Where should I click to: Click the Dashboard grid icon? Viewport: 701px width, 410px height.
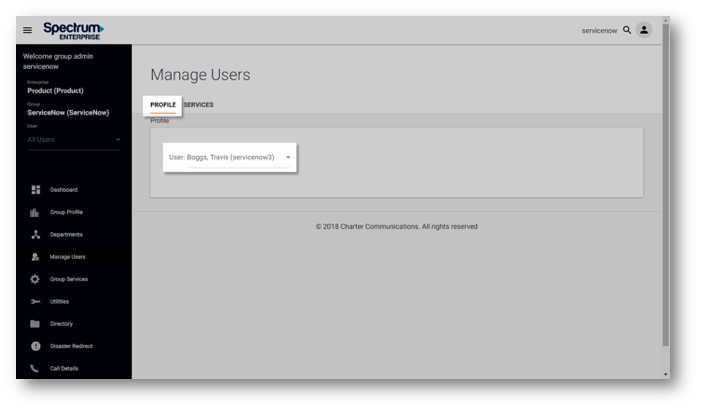point(36,190)
